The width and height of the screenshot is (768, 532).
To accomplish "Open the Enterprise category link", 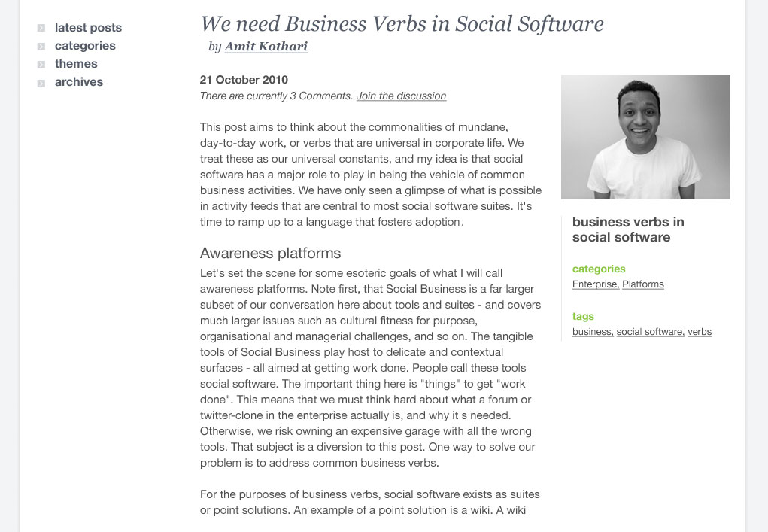I will (x=596, y=284).
